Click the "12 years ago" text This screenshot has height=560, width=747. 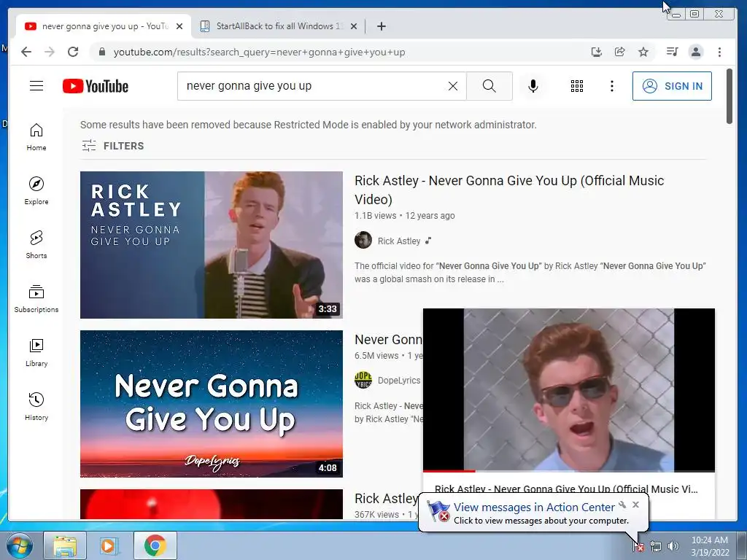pos(430,216)
